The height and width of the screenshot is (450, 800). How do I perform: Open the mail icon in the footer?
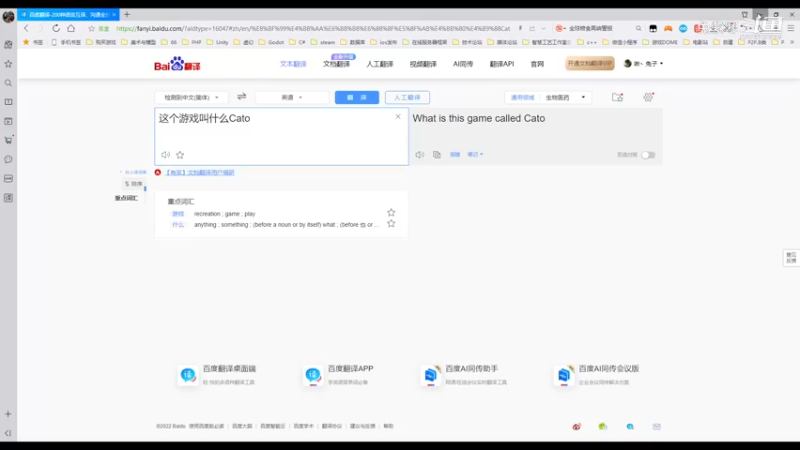click(x=657, y=427)
